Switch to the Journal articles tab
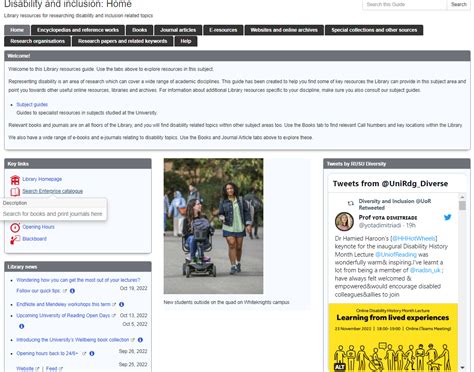The width and height of the screenshot is (474, 372). 178,30
